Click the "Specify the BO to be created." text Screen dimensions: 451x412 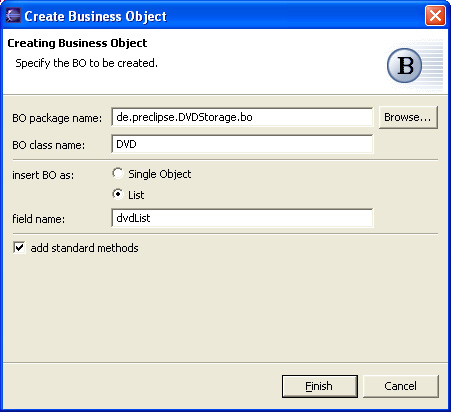click(x=87, y=63)
